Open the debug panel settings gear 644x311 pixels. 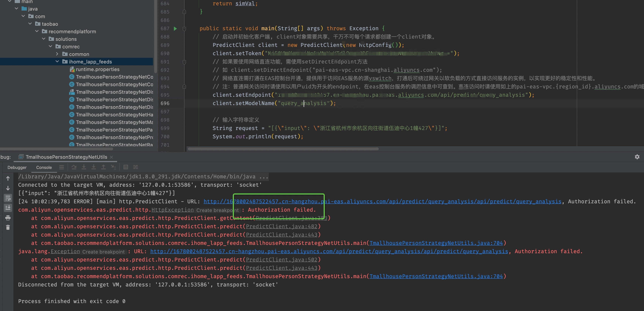(x=637, y=157)
